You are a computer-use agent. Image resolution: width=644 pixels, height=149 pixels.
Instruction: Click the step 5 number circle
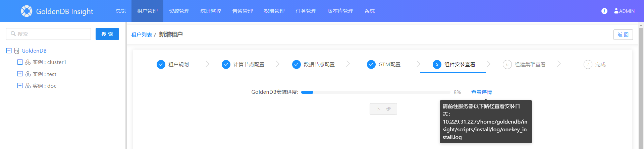(x=437, y=64)
